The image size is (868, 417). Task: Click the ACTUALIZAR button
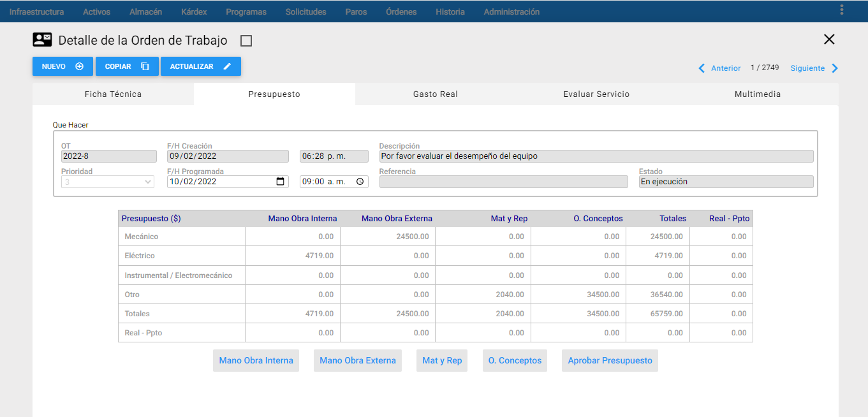[x=201, y=66]
